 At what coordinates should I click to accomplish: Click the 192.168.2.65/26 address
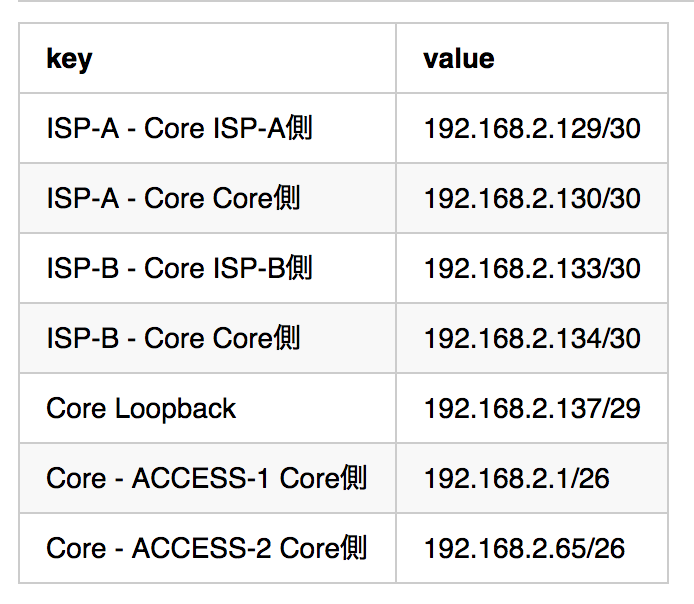(x=524, y=548)
